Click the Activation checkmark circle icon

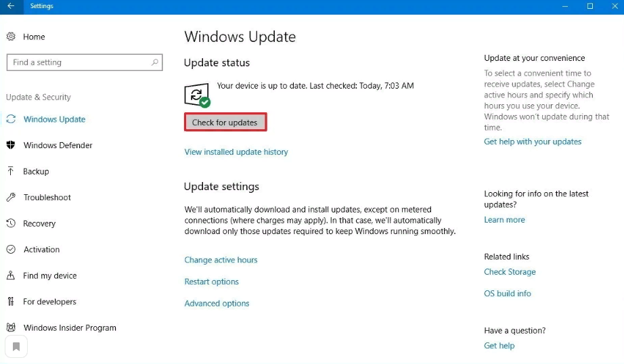tap(11, 250)
